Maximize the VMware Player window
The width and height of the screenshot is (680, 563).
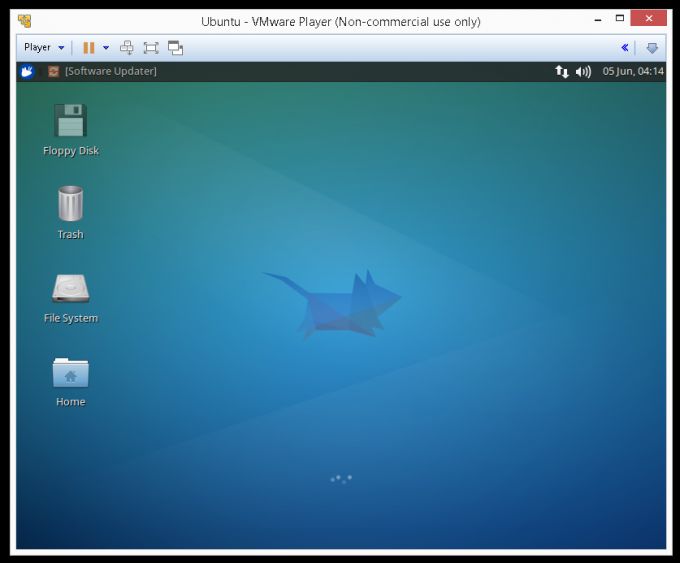(x=620, y=19)
